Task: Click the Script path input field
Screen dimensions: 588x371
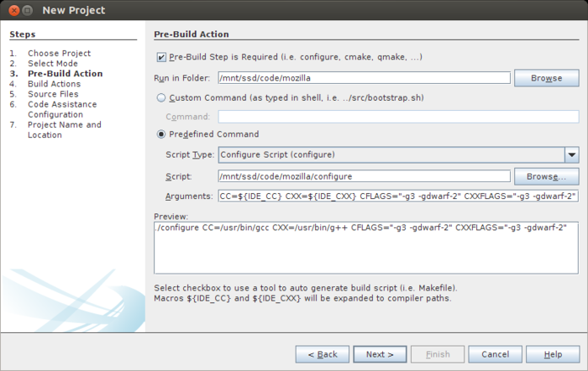Action: pos(363,176)
